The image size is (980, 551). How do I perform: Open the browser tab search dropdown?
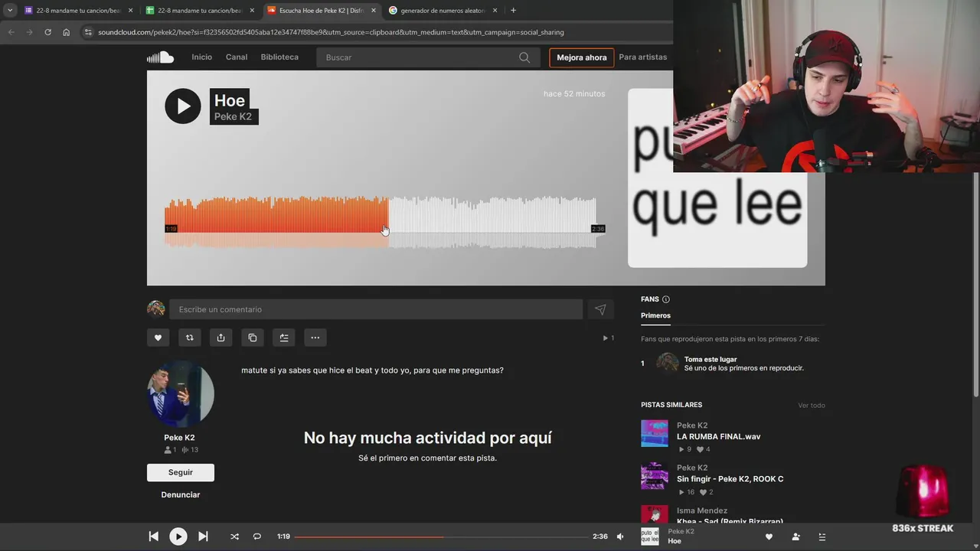(x=10, y=11)
